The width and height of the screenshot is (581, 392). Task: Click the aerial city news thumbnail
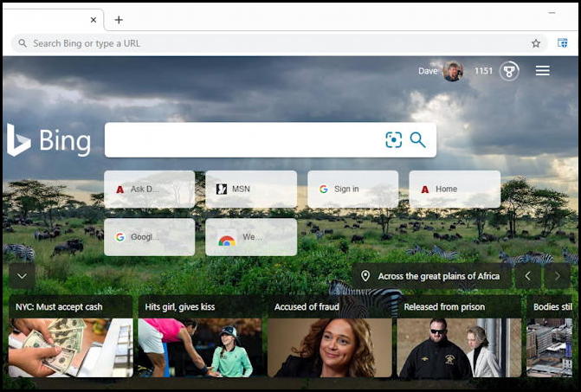[550, 348]
